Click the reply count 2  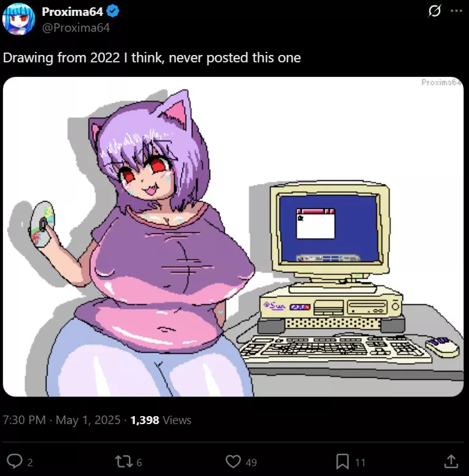(30, 463)
